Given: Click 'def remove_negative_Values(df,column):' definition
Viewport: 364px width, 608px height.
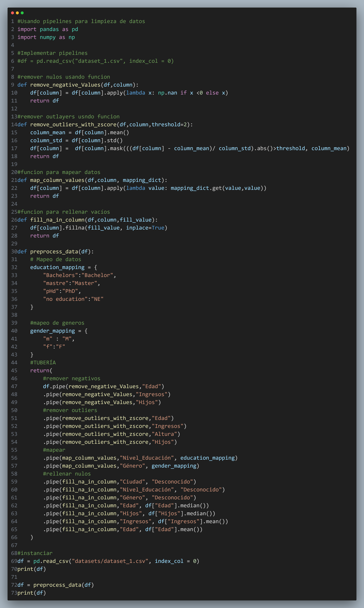Looking at the screenshot, I should tap(78, 85).
